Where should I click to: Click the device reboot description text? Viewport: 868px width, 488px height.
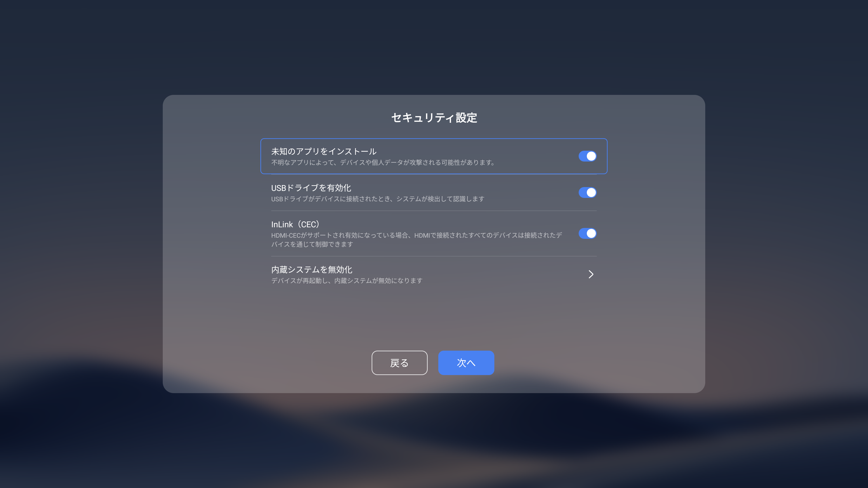347,281
